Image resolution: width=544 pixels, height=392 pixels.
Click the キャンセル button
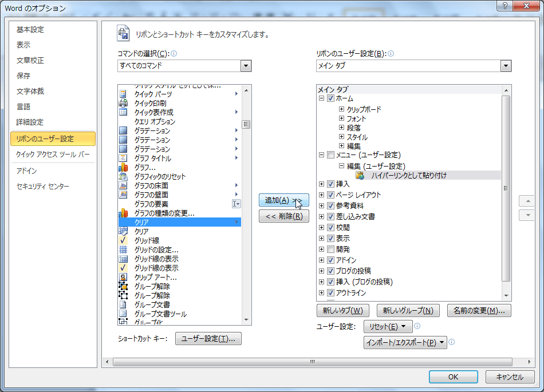(x=510, y=377)
